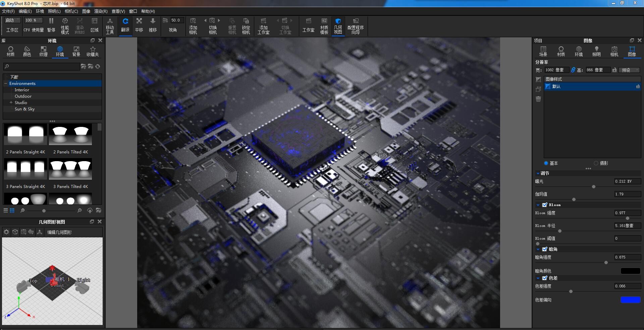
Task: Select the Interior environment category
Action: click(x=22, y=90)
